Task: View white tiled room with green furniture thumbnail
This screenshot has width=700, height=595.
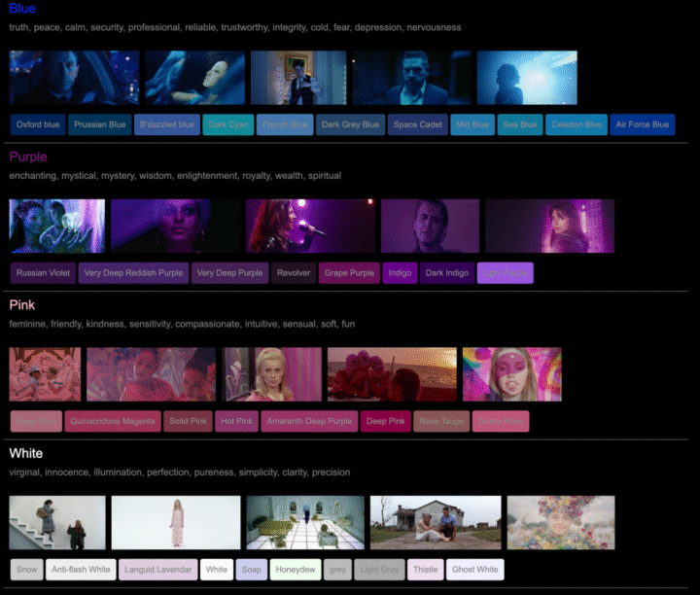Action: tap(305, 522)
